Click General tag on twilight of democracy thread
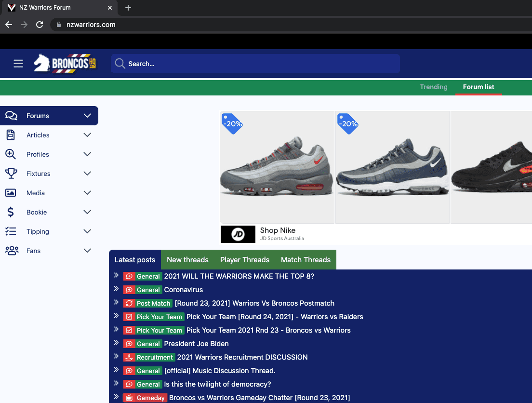 (148, 384)
